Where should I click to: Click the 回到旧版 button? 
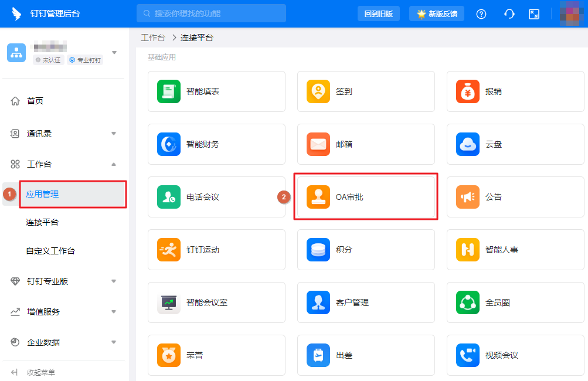tap(378, 13)
